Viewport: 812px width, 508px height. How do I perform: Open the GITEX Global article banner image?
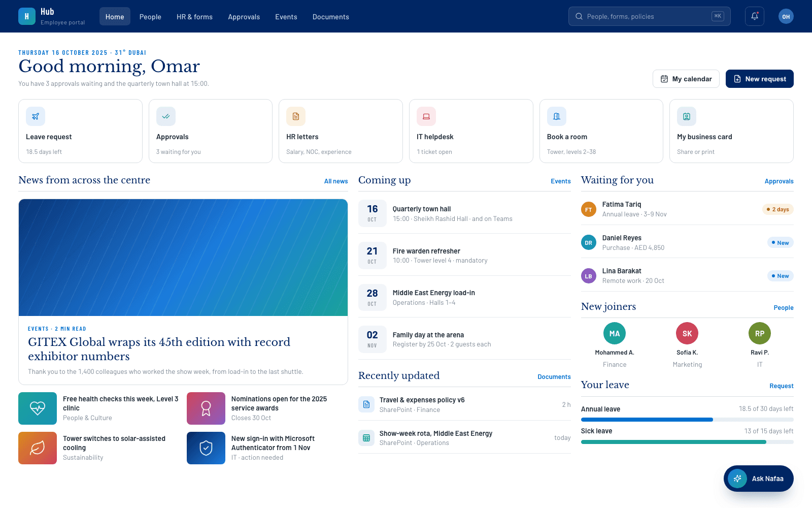click(x=183, y=258)
